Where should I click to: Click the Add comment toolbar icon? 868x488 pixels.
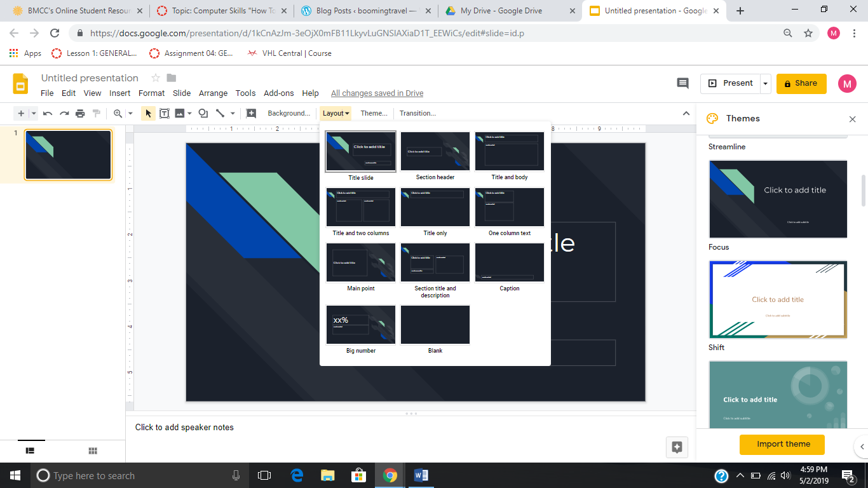(x=251, y=113)
